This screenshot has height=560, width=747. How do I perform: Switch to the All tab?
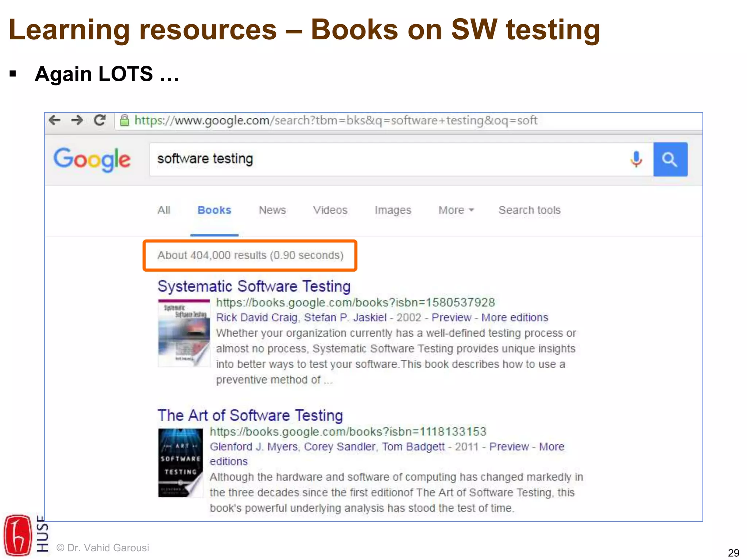164,210
